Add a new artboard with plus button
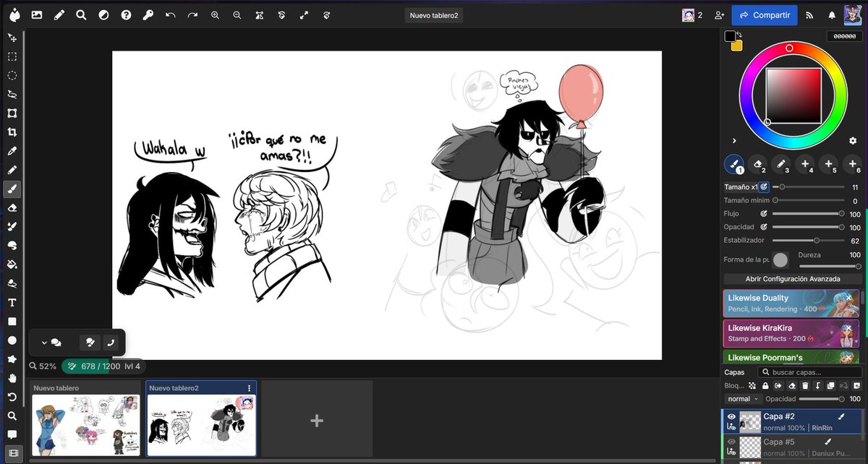 point(317,419)
